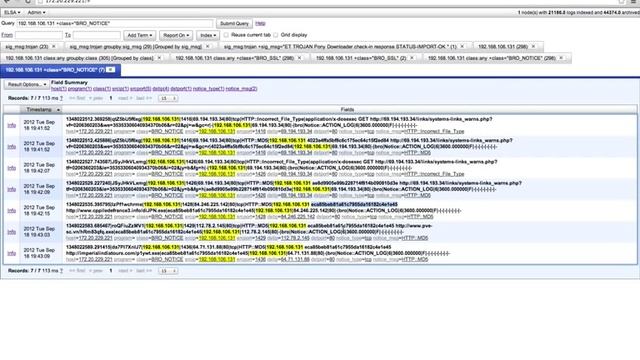
Task: Close the 'class:any +class=BRO_NOTICE (298)' tab
Action: tap(561, 58)
